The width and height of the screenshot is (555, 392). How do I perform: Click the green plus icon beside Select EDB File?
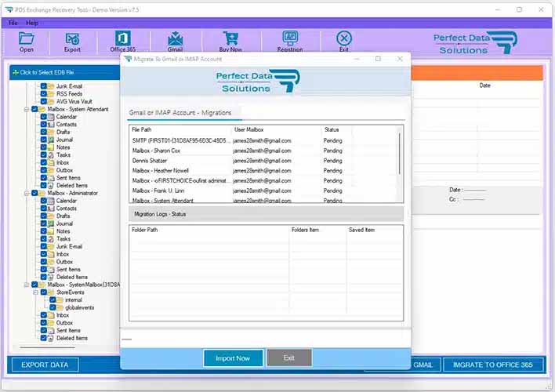tap(16, 73)
